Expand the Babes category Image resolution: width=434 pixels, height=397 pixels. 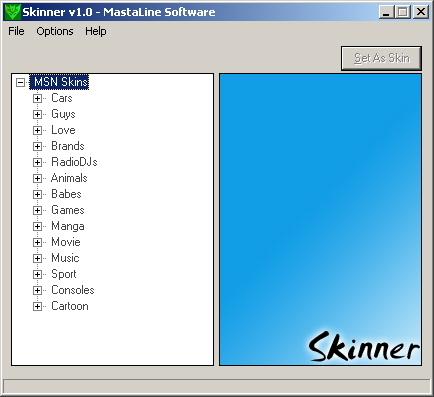coord(37,194)
